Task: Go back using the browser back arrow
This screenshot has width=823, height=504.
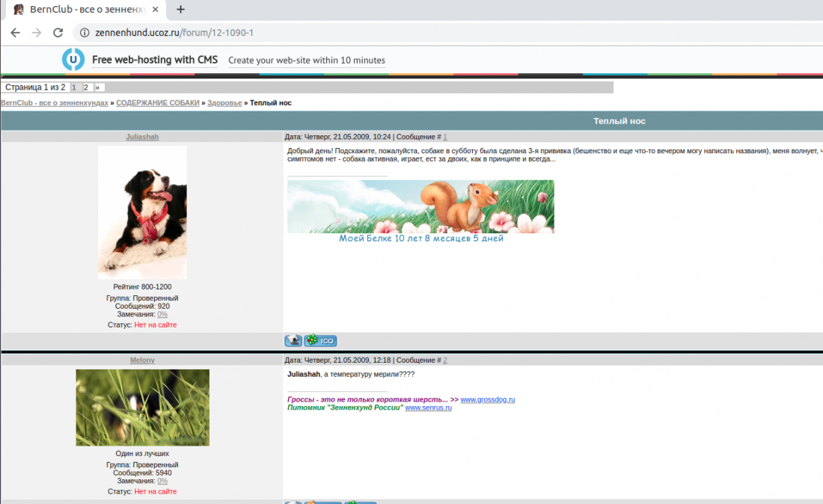Action: pyautogui.click(x=15, y=32)
